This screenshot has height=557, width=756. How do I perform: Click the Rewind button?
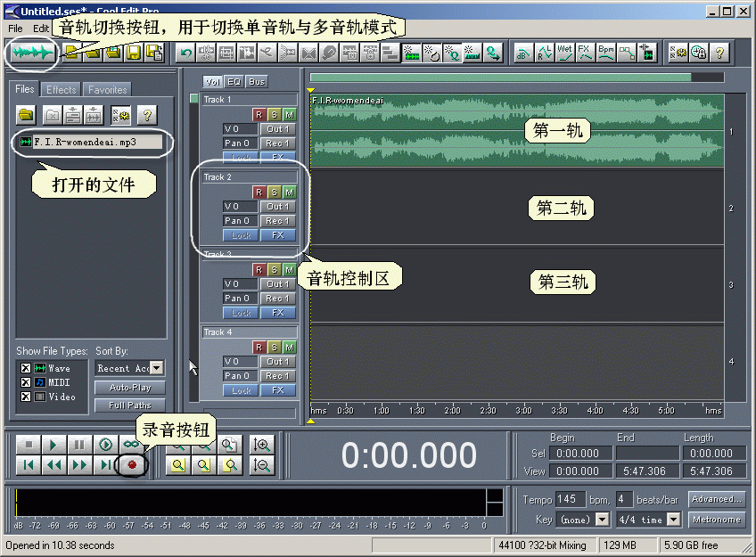pos(53,465)
